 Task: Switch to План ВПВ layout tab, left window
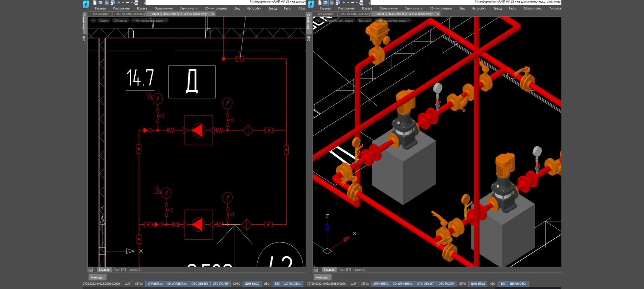pos(119,270)
